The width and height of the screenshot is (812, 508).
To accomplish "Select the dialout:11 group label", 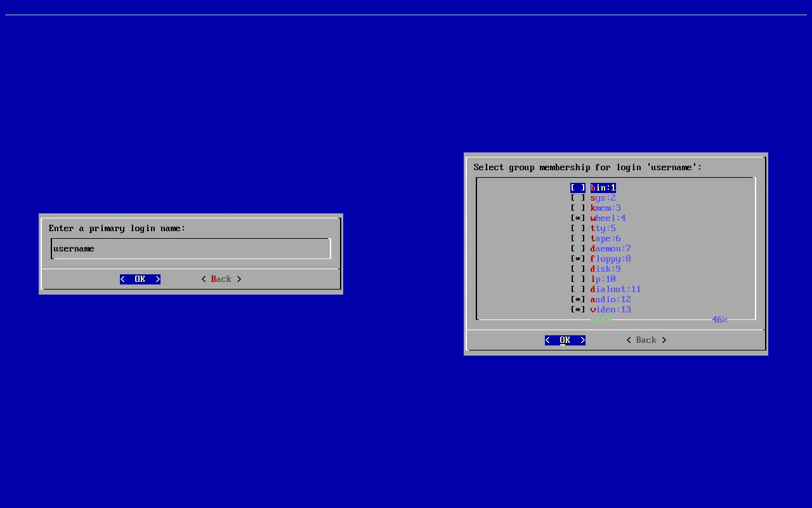I will tap(616, 290).
